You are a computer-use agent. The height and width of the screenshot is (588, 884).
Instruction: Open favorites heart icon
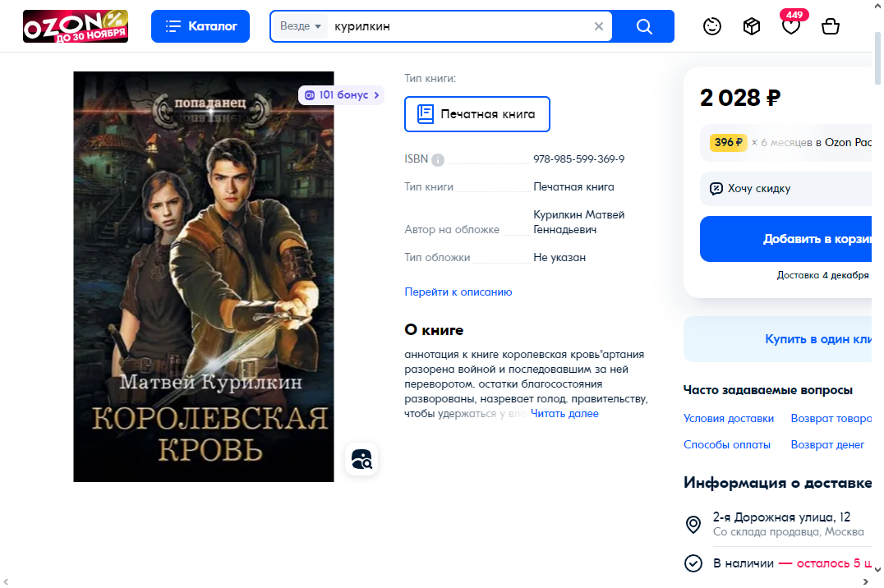(791, 27)
